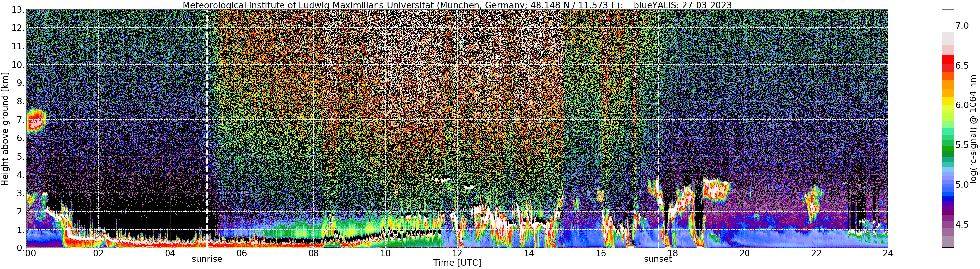Click the '6.0' colorbar tick label
This screenshot has height=269, width=980.
[x=962, y=105]
